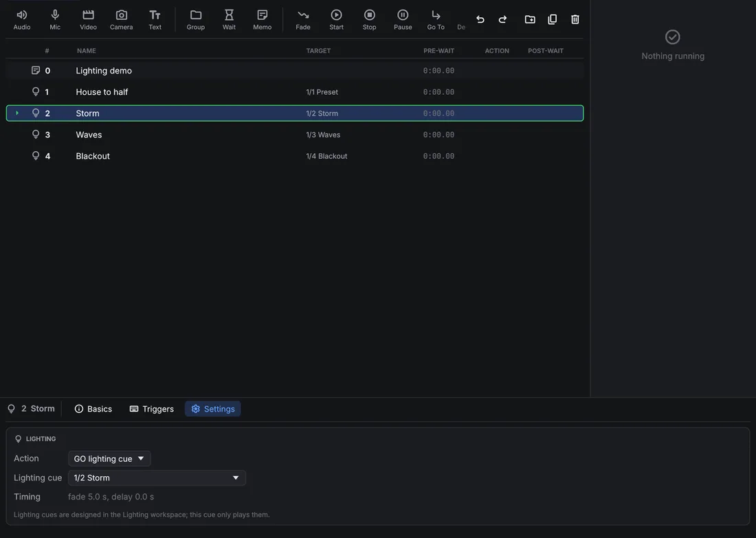This screenshot has width=756, height=538.
Task: Switch to the Basics tab
Action: pyautogui.click(x=93, y=409)
